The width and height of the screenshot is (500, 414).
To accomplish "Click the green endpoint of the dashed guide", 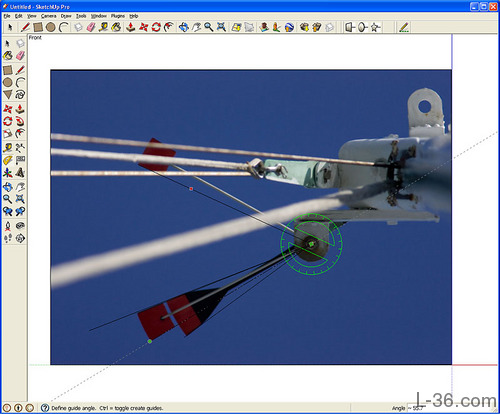I will (x=150, y=341).
